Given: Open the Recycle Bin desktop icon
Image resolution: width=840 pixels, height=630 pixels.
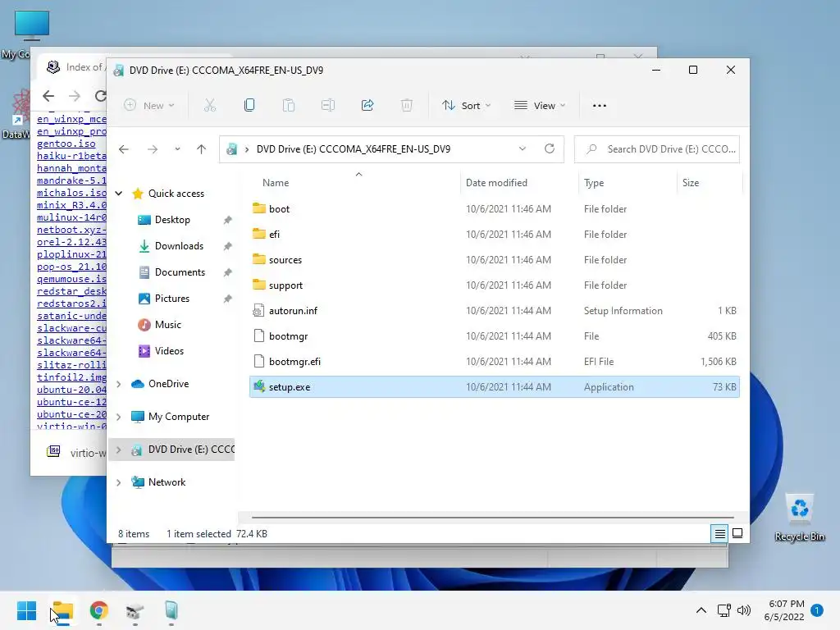Looking at the screenshot, I should pyautogui.click(x=799, y=518).
